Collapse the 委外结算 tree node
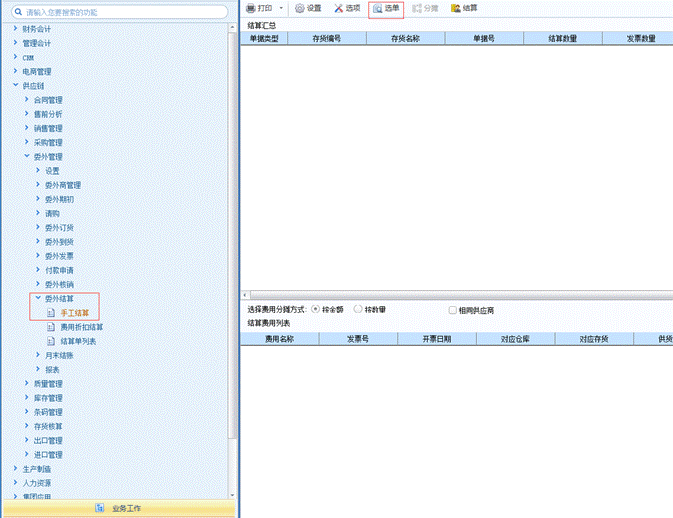 coord(38,299)
